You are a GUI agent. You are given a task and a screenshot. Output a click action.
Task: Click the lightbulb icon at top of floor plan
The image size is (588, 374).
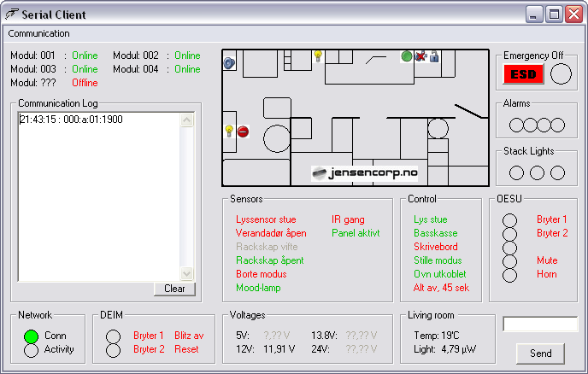[318, 56]
